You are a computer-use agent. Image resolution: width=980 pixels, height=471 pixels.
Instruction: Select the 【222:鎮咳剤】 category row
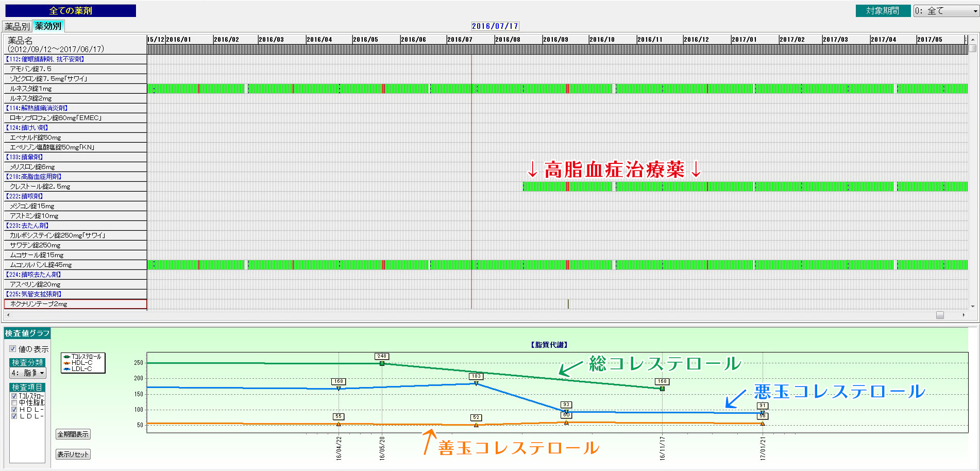click(75, 196)
